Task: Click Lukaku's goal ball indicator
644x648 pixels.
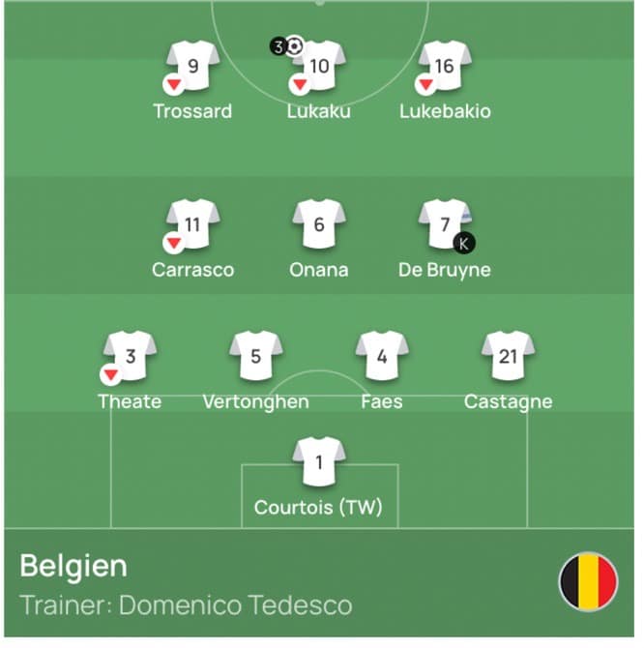Action: pos(295,45)
